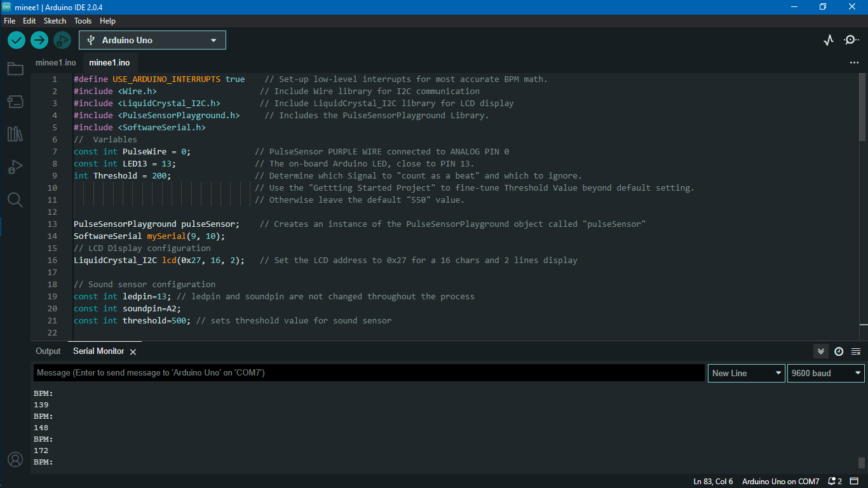The image size is (868, 488).
Task: Open the Library Manager sidebar panel
Action: coord(15,134)
